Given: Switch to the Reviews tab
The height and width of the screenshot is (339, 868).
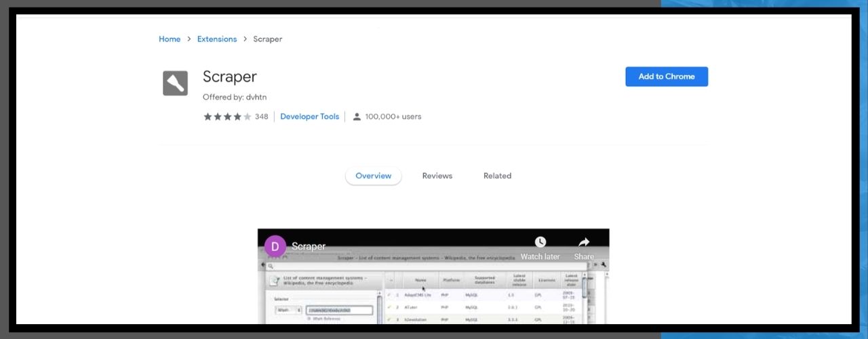Looking at the screenshot, I should 437,176.
